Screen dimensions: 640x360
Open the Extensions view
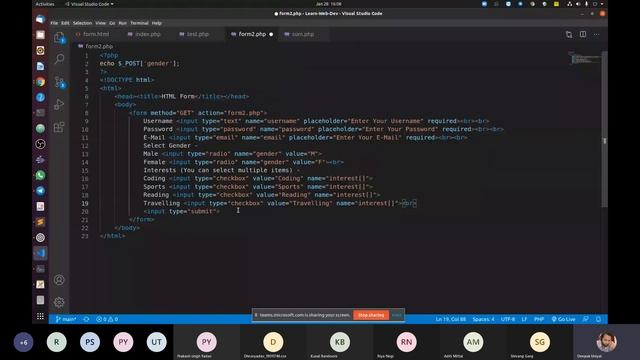(59, 127)
